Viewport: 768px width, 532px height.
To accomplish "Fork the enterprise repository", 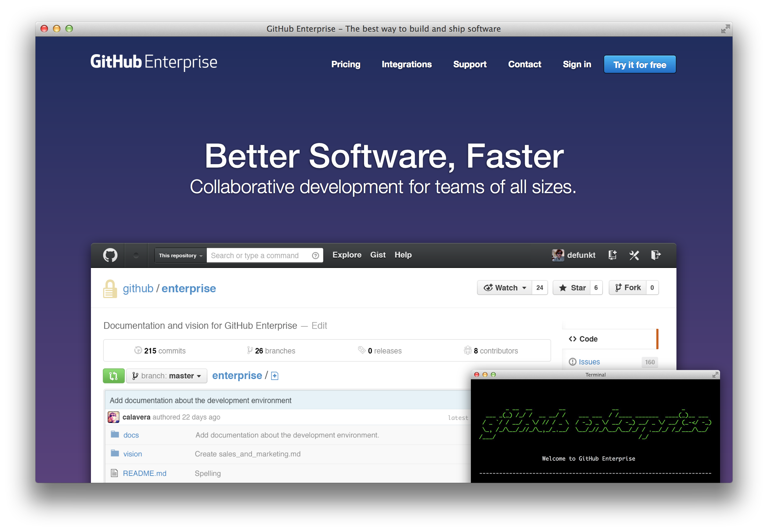I will (x=628, y=288).
